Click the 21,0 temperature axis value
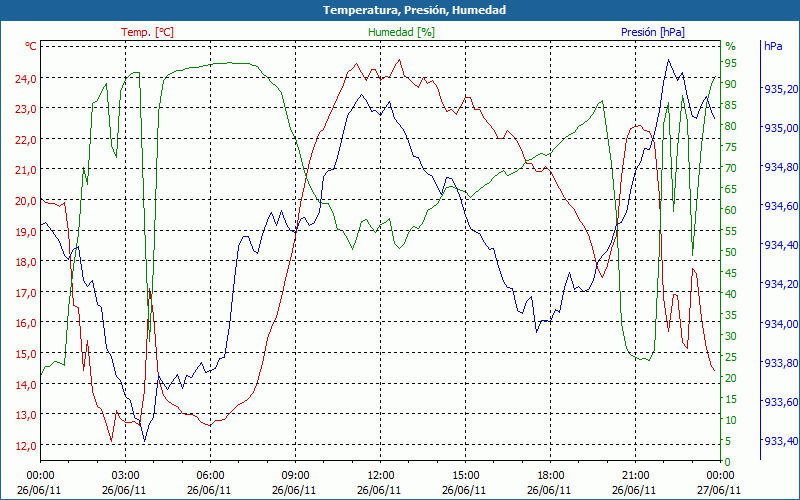This screenshot has width=800, height=500. pyautogui.click(x=28, y=170)
